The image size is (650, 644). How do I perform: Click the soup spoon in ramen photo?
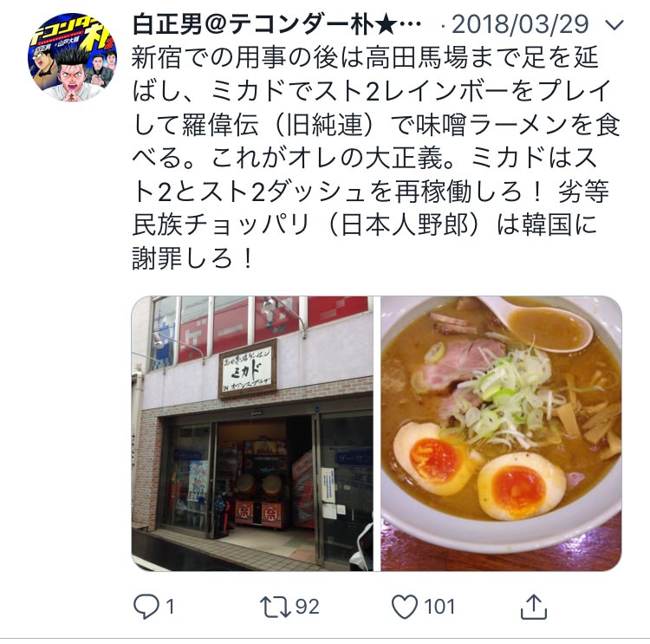[x=539, y=322]
